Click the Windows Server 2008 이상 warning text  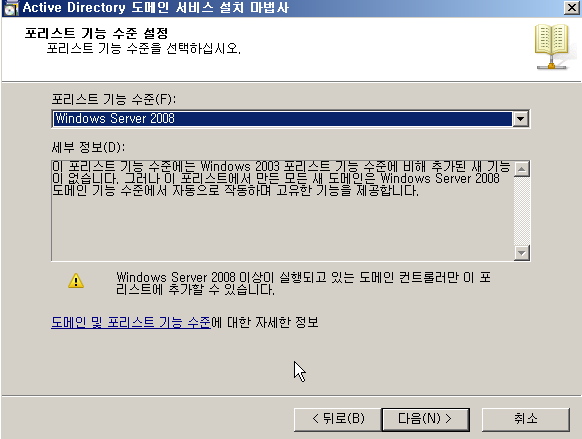[304, 283]
